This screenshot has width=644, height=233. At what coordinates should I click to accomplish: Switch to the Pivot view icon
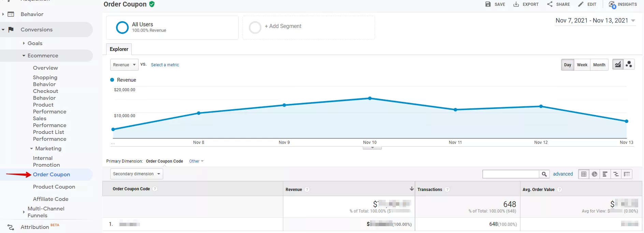tap(627, 174)
